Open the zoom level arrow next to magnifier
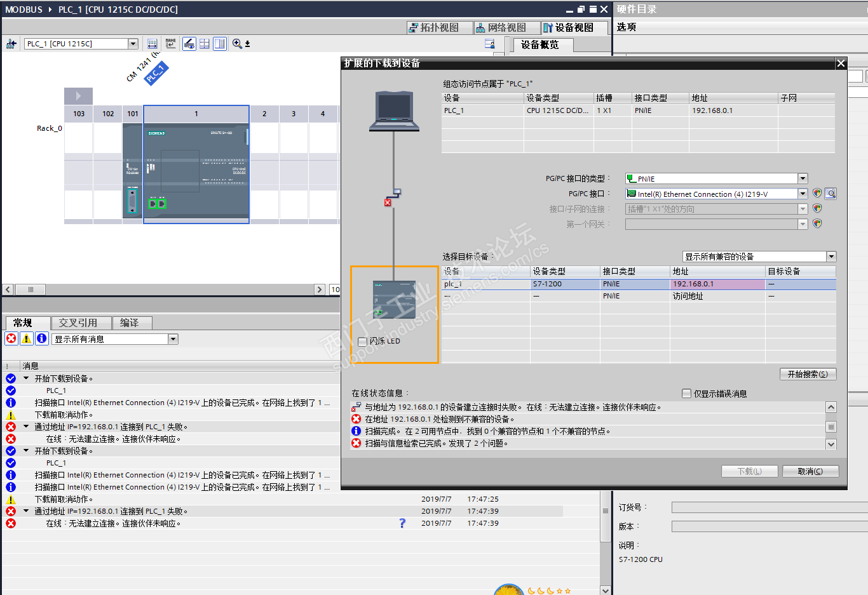The width and height of the screenshot is (868, 595). pyautogui.click(x=247, y=44)
